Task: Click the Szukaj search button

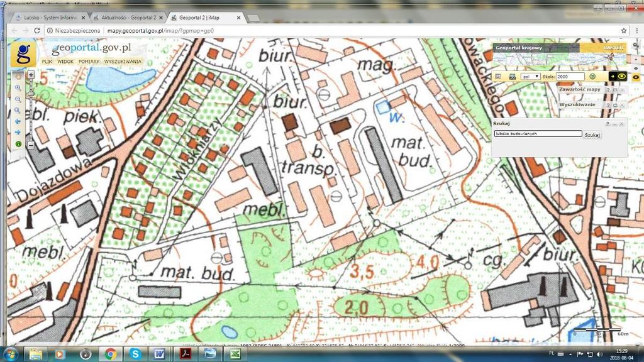Action: pyautogui.click(x=592, y=135)
